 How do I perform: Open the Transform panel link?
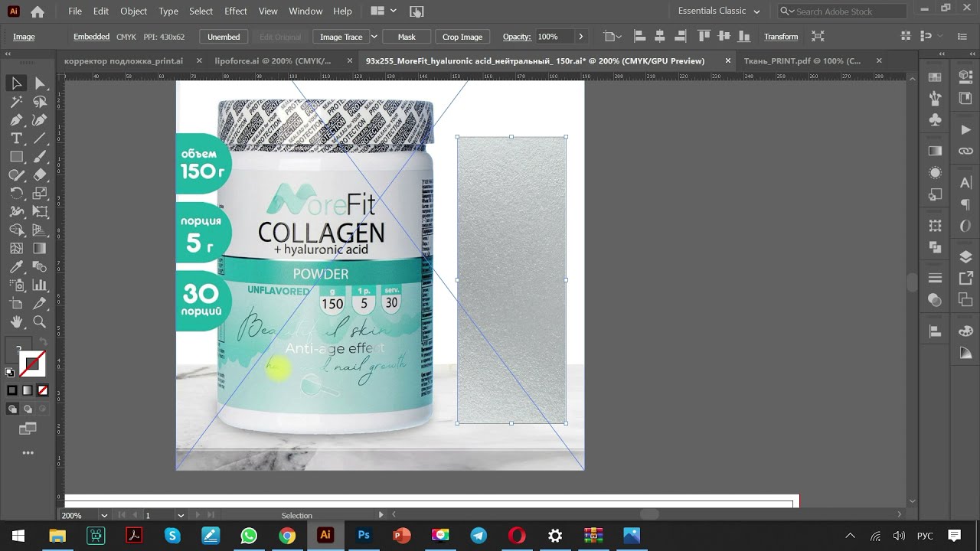(x=781, y=37)
